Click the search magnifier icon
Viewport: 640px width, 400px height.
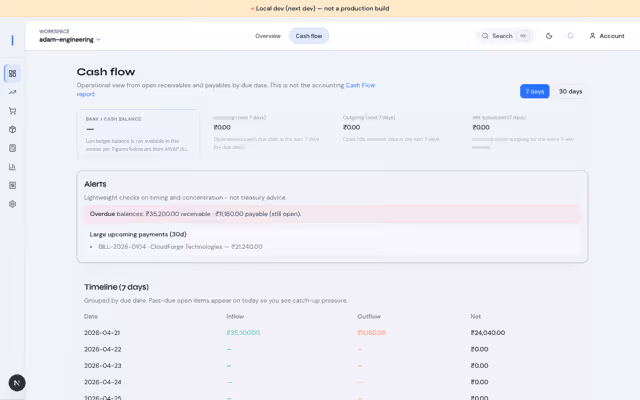(485, 36)
